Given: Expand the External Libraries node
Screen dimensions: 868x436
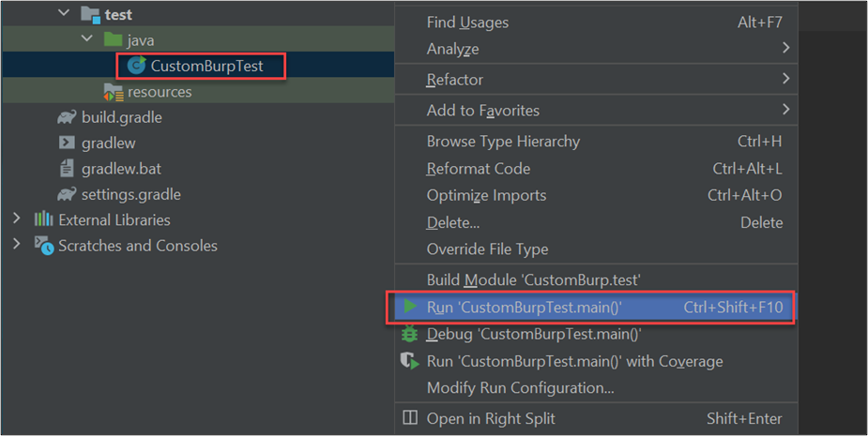Looking at the screenshot, I should point(16,219).
